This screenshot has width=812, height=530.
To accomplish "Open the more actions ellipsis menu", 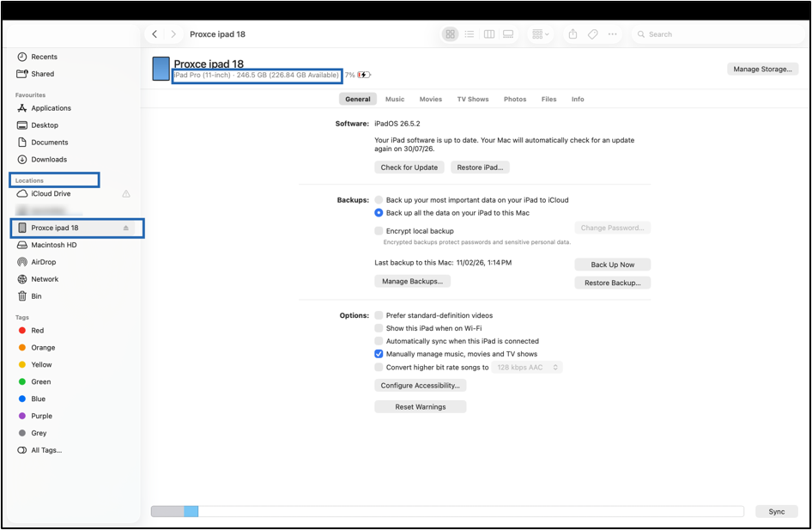I will pos(613,34).
